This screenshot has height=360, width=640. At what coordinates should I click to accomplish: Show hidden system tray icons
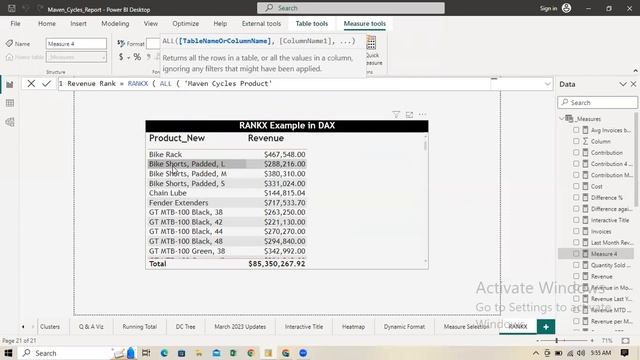(x=536, y=353)
